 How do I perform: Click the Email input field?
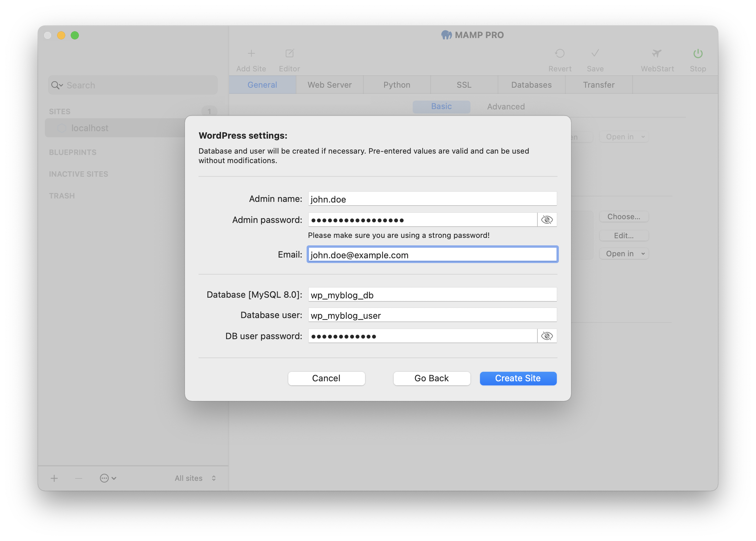(x=432, y=254)
